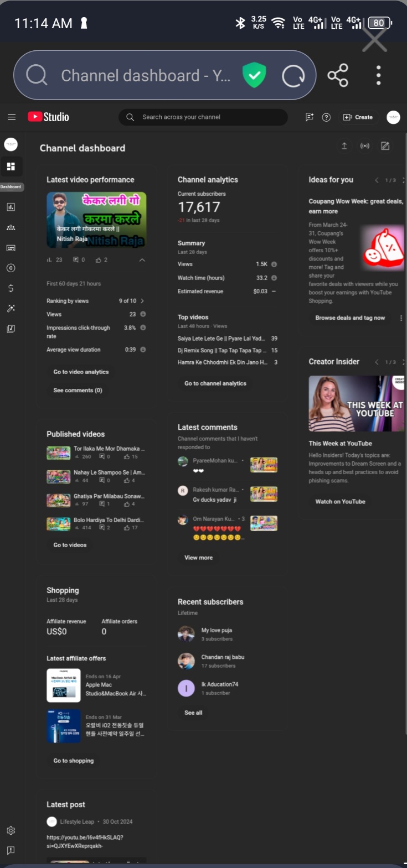Open Apple Mac Studio&MacBook Air offer
The height and width of the screenshot is (868, 407).
96,685
